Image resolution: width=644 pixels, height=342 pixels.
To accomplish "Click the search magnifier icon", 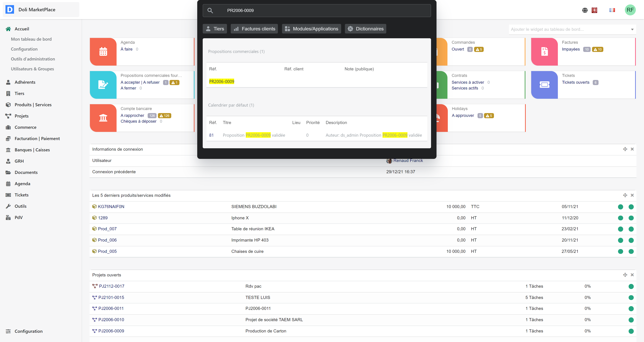I will pos(210,10).
